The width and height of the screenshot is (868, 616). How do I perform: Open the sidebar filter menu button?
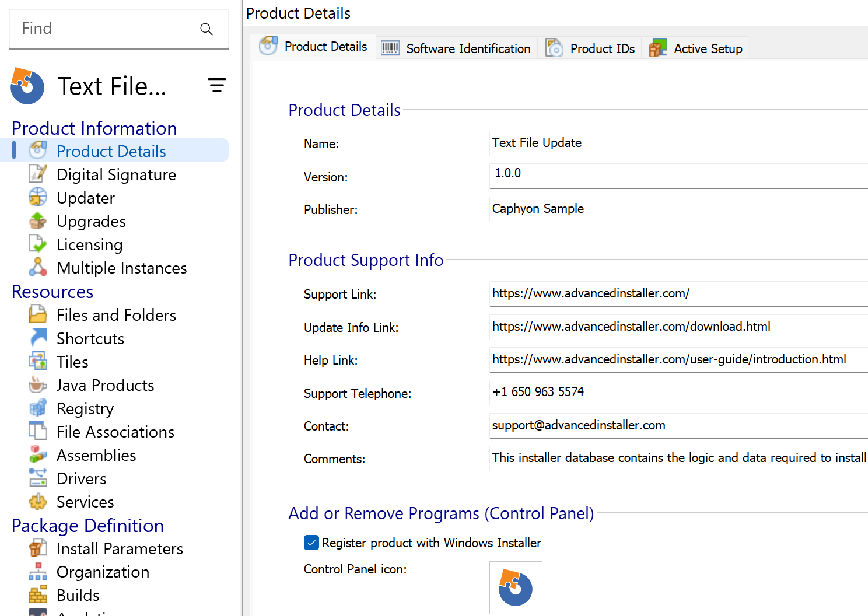(217, 86)
